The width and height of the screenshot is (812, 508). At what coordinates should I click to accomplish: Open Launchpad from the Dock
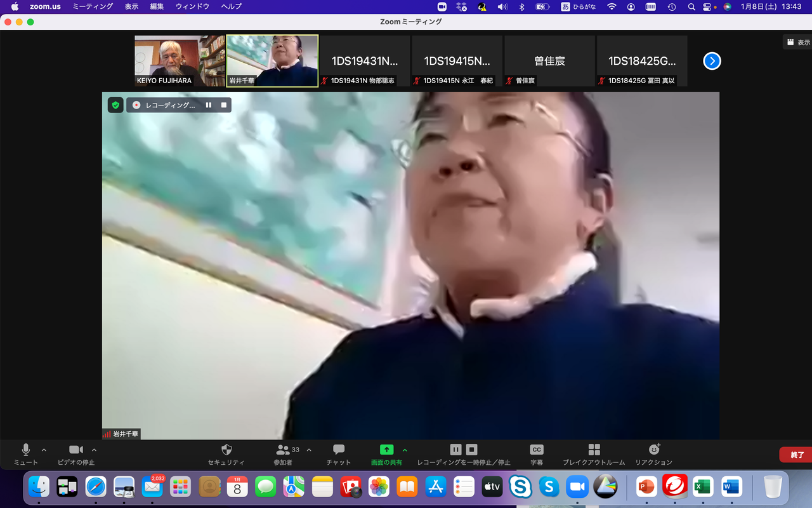pyautogui.click(x=181, y=487)
